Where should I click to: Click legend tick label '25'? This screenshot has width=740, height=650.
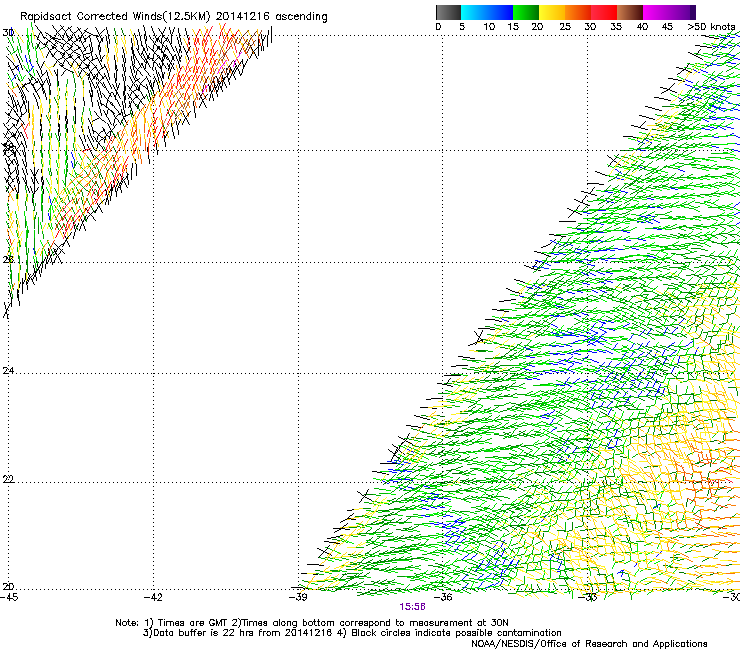tap(565, 27)
